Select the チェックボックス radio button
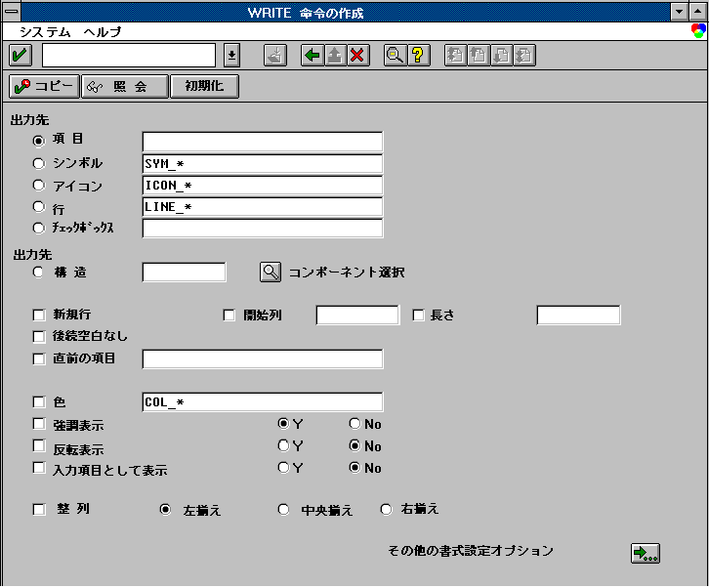 [x=39, y=228]
